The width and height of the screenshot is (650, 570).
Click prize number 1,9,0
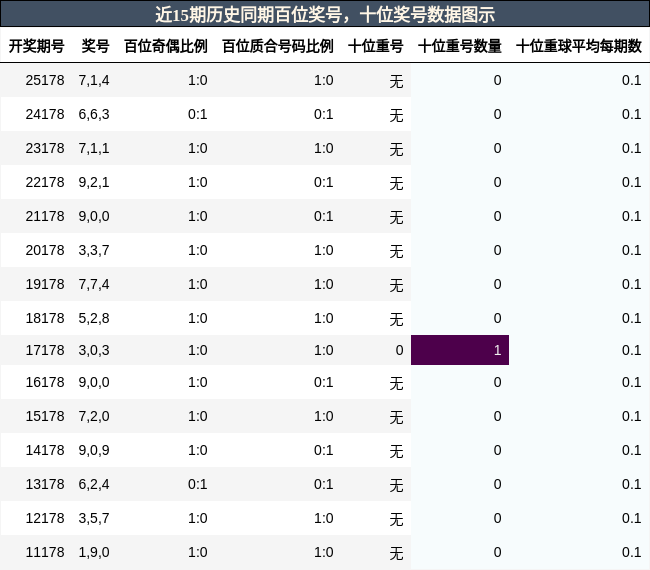[x=94, y=552]
